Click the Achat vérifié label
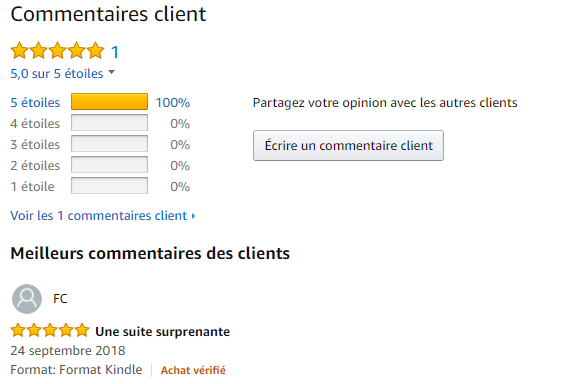Screen dimensions: 585x384 click(193, 370)
